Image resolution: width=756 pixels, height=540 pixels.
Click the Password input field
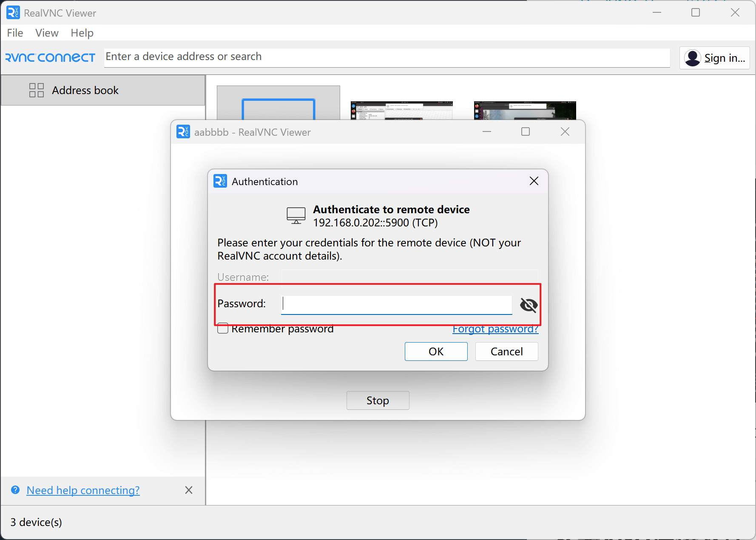click(x=396, y=305)
